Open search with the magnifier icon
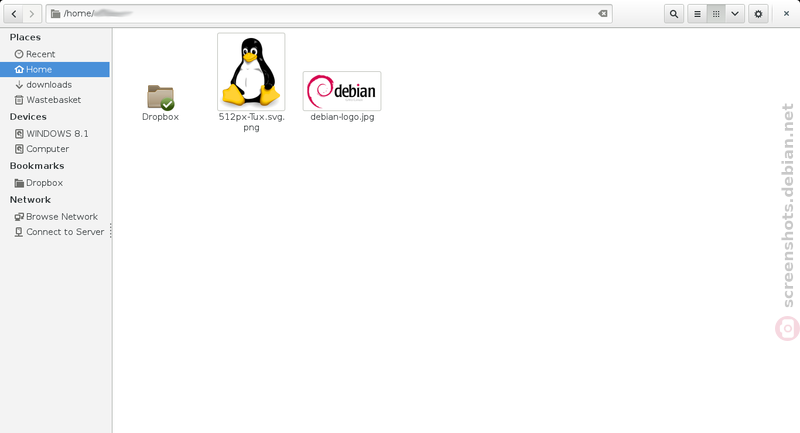Screen dimensions: 800x433 (x=674, y=14)
